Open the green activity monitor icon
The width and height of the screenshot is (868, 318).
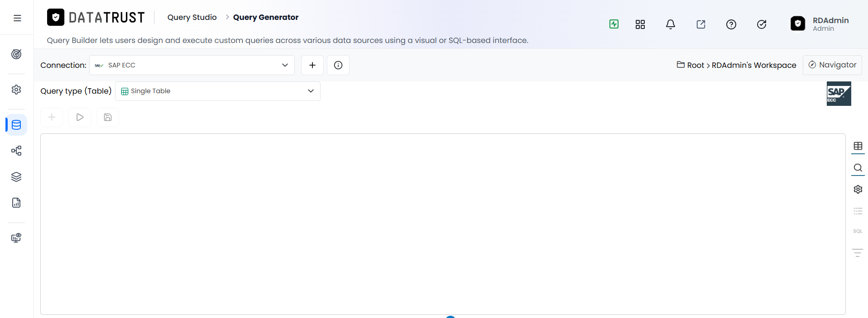pyautogui.click(x=614, y=24)
